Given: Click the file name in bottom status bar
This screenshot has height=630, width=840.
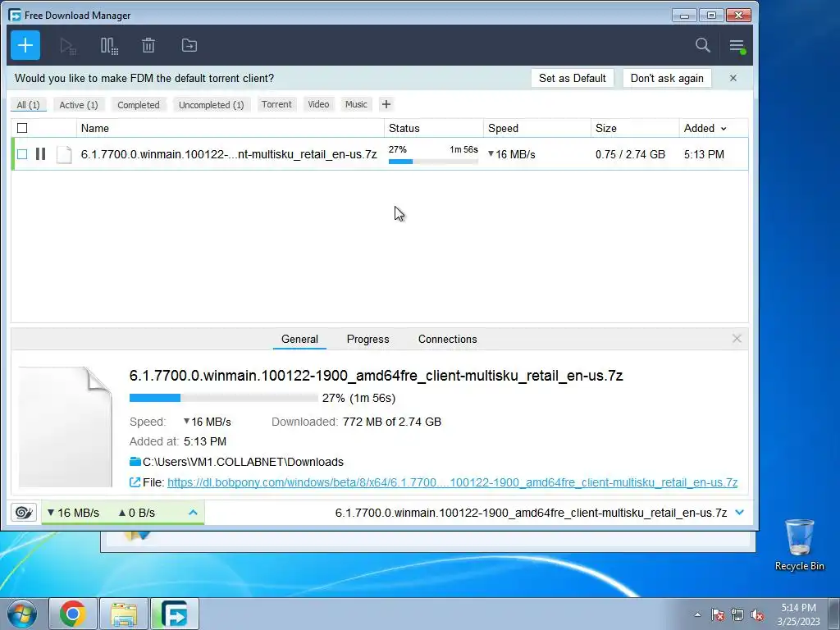Looking at the screenshot, I should tap(531, 513).
